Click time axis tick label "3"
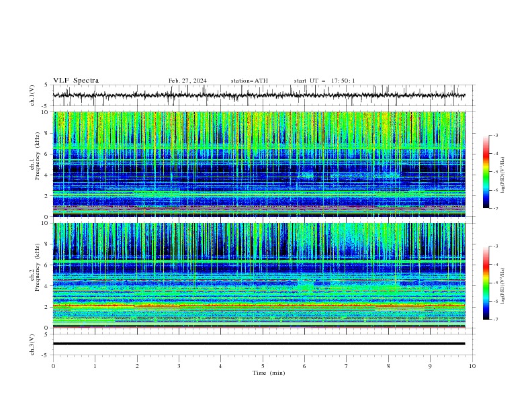 point(179,366)
